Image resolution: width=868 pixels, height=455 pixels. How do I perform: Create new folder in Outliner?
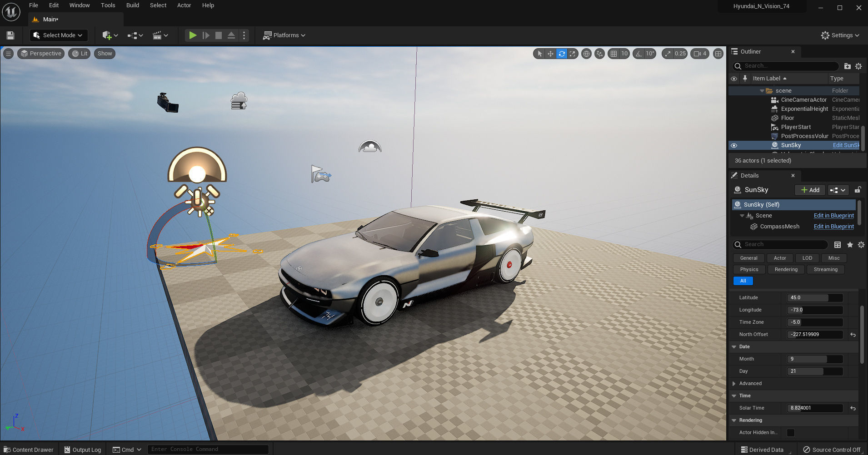coord(847,66)
